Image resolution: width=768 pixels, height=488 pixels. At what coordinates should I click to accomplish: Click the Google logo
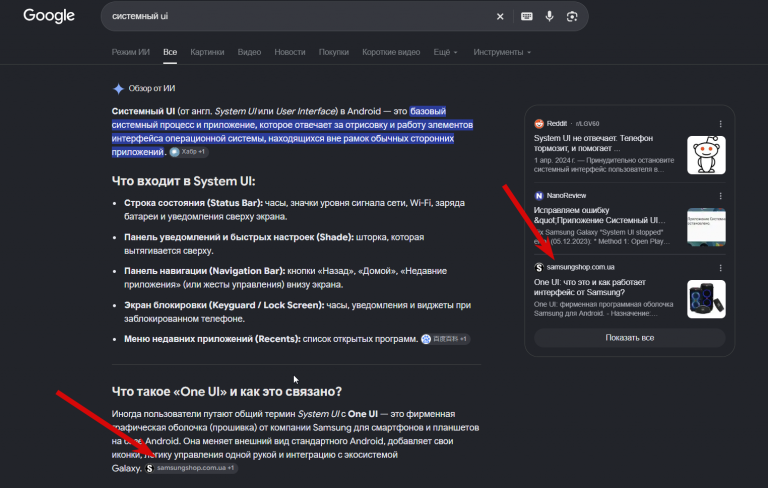pyautogui.click(x=49, y=16)
